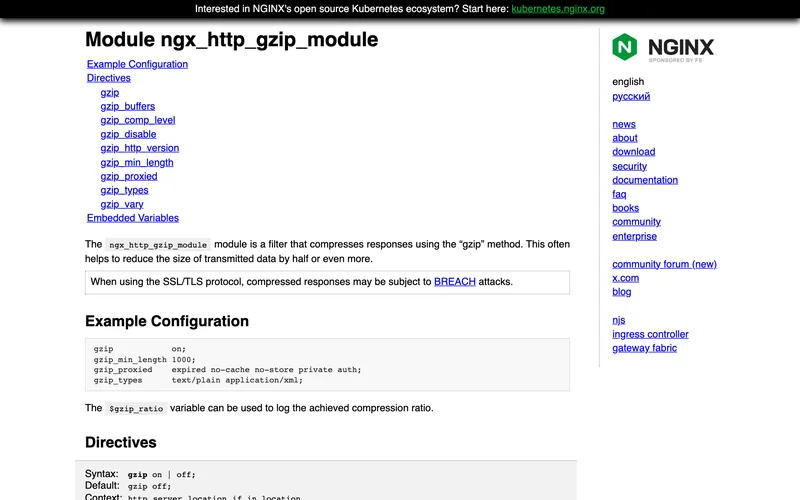Open the community forum (new) link
Image resolution: width=800 pixels, height=500 pixels.
pos(664,264)
